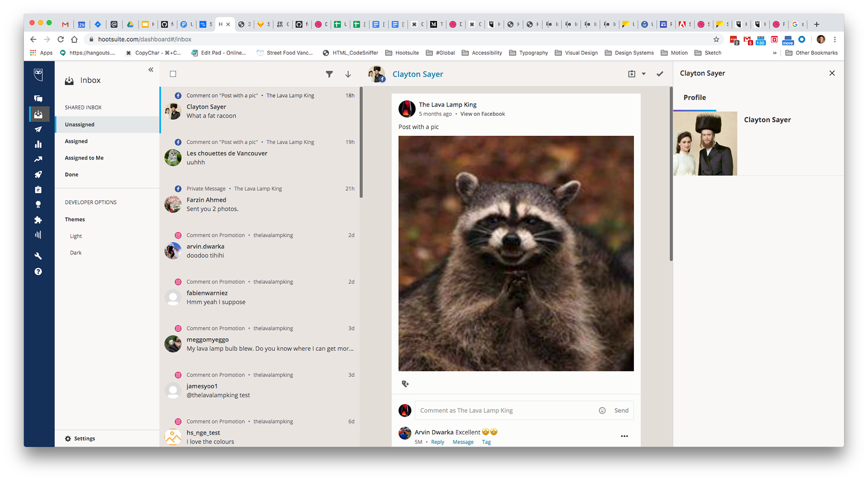Viewport: 868px width, 481px height.
Task: Open Analytics bar chart icon
Action: [x=38, y=144]
